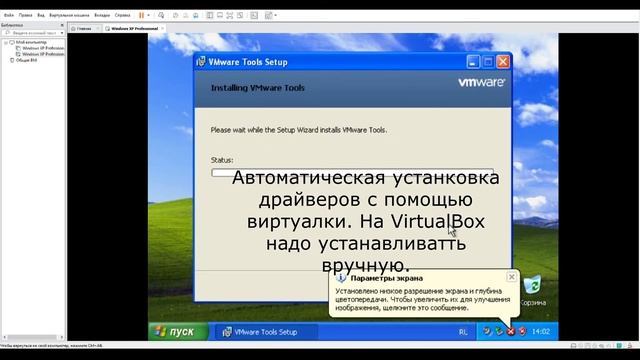The image size is (640, 360).
Task: Switch to the Главная tab
Action: click(x=84, y=29)
